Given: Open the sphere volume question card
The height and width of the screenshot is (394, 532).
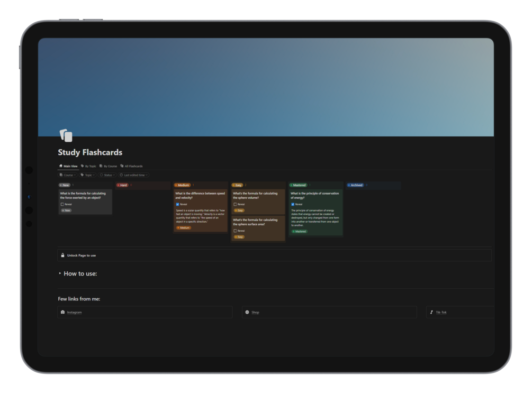Looking at the screenshot, I should point(258,201).
